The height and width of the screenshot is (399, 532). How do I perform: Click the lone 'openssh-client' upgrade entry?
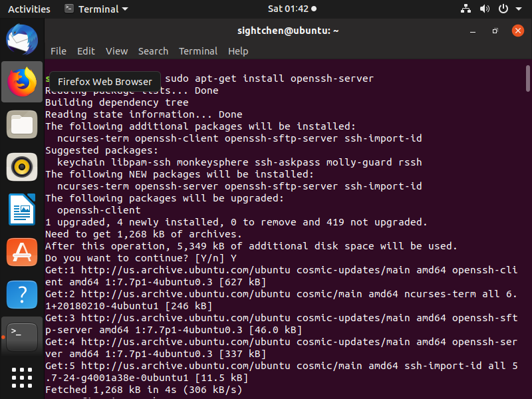point(98,210)
